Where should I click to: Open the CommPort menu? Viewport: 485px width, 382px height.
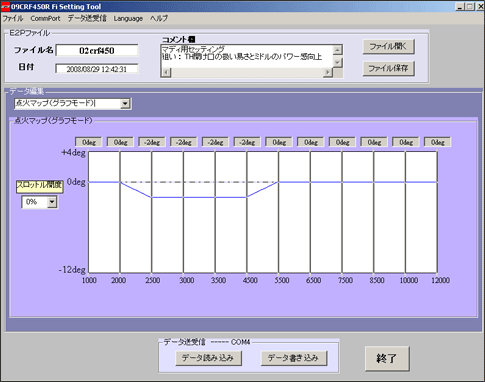[45, 18]
